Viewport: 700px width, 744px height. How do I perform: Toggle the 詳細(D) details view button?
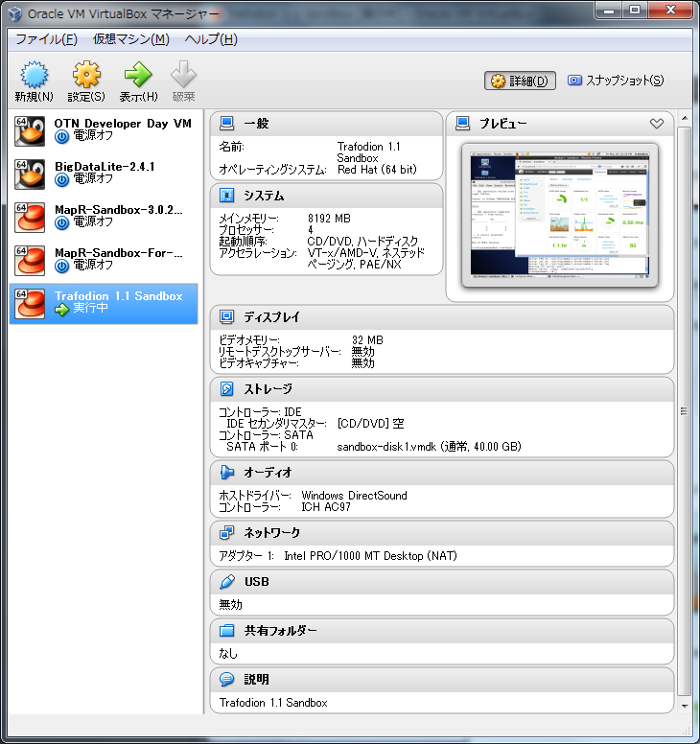tap(520, 81)
